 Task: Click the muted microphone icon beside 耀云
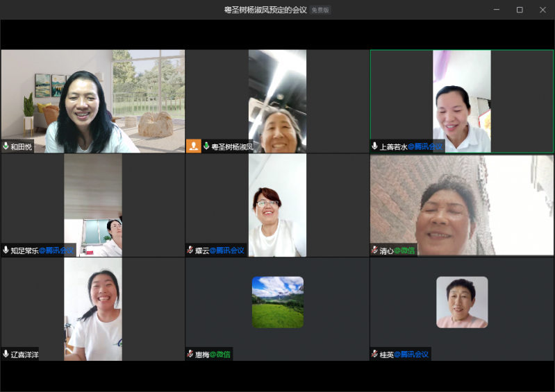190,250
